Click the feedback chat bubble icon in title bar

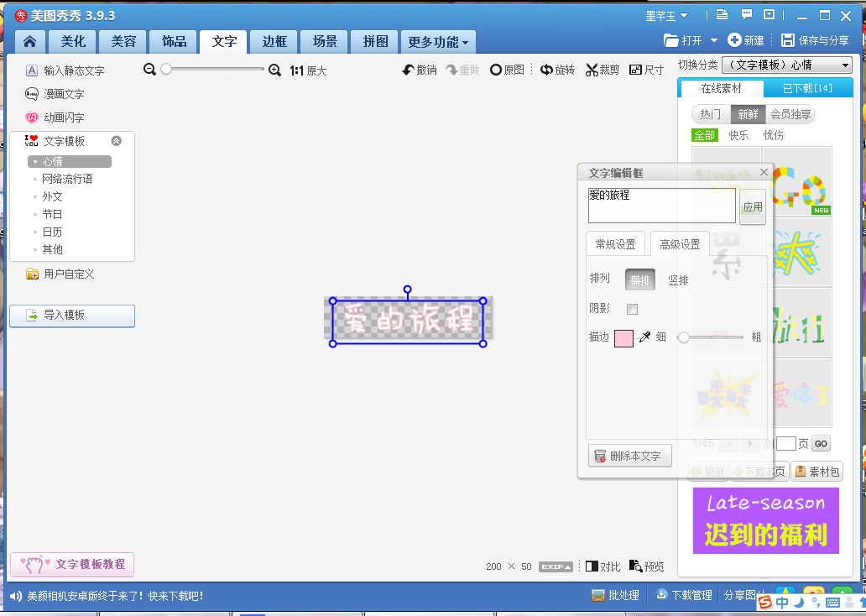[x=746, y=15]
